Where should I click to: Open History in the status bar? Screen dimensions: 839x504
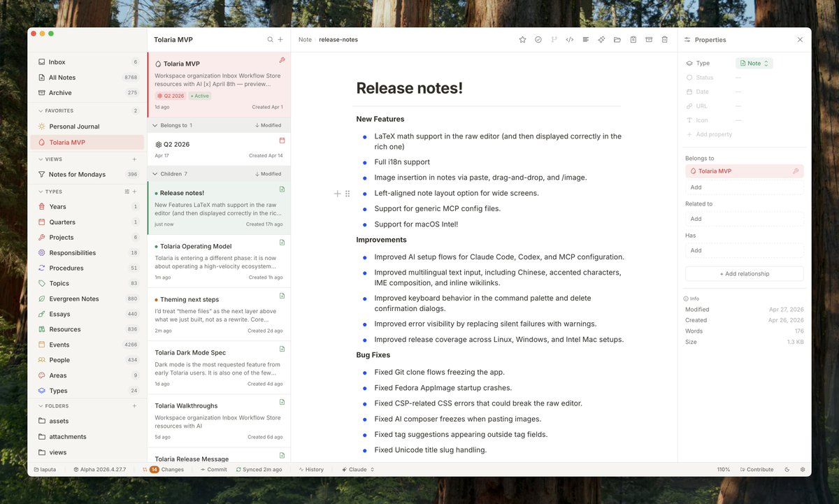[x=311, y=470]
